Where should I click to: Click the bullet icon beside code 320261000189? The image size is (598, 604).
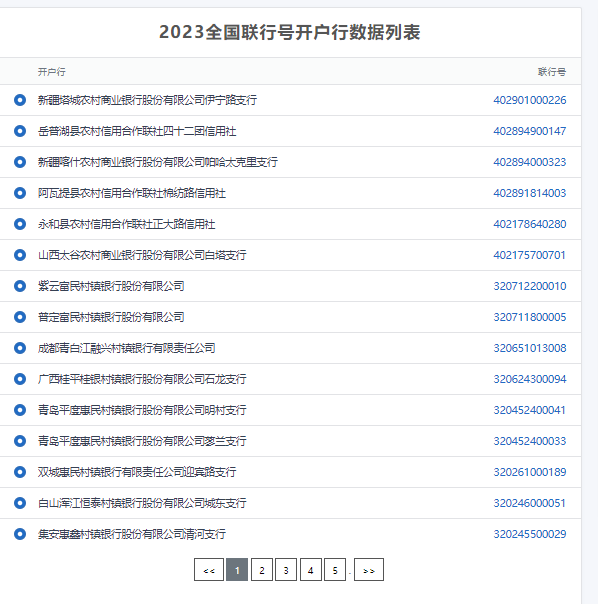[20, 472]
